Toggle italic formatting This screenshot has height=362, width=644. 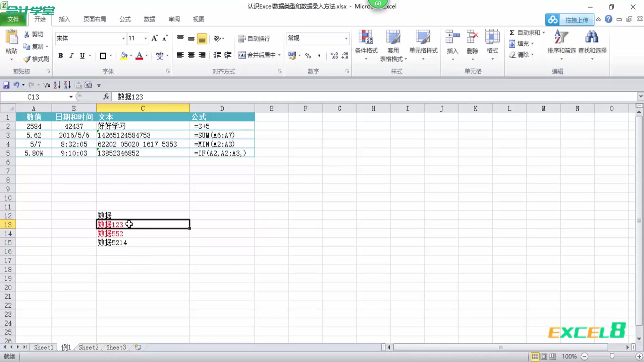[x=71, y=56]
